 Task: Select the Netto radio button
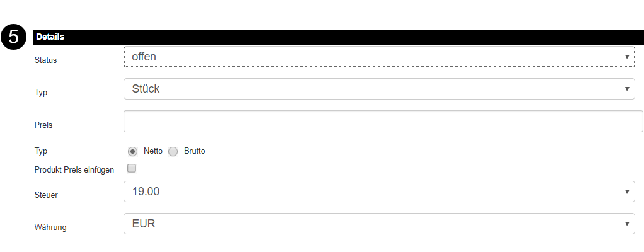pyautogui.click(x=132, y=151)
